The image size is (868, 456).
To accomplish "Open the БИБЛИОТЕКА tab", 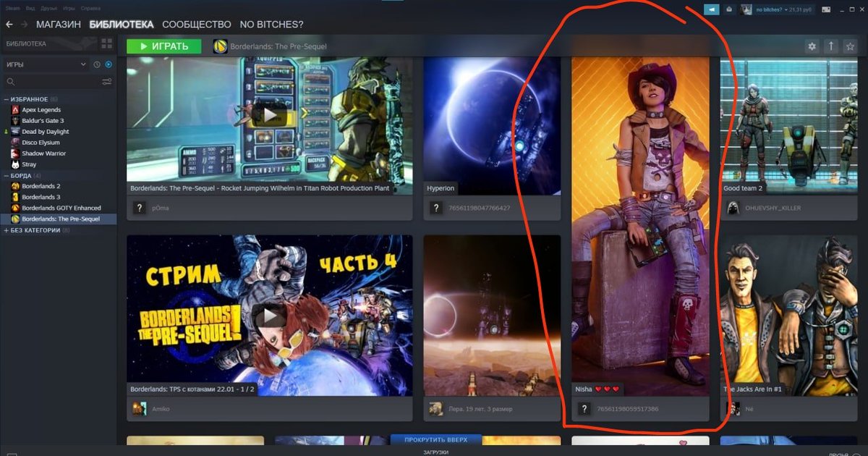I will coord(122,25).
